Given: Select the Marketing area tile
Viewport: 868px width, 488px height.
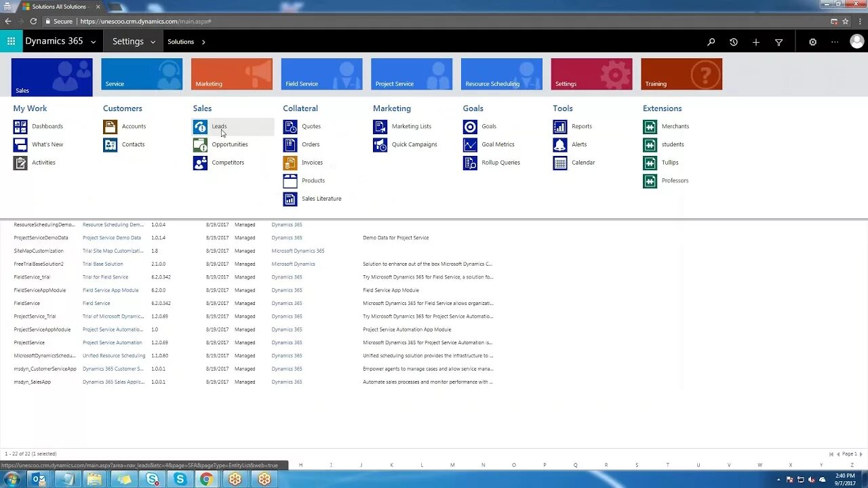Looking at the screenshot, I should click(x=232, y=75).
